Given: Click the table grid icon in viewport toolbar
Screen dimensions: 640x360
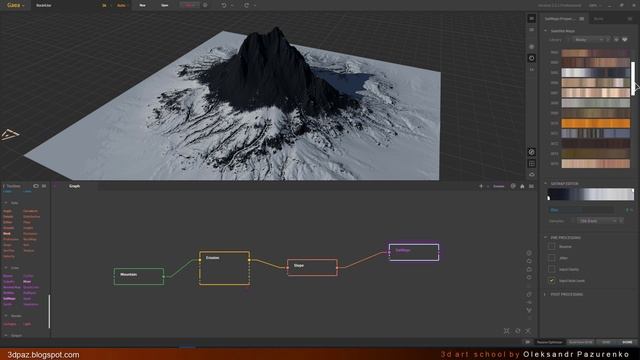Looking at the screenshot, I should (531, 163).
